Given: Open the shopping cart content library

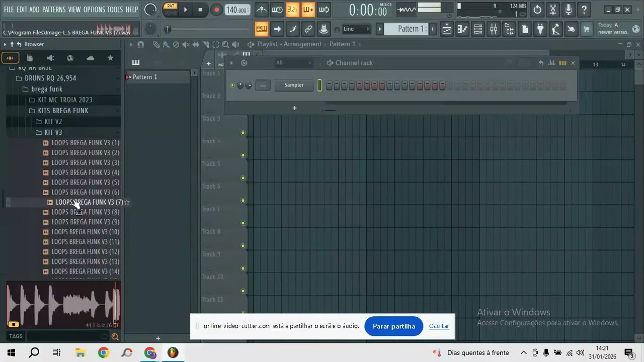Looking at the screenshot, I should click(586, 29).
